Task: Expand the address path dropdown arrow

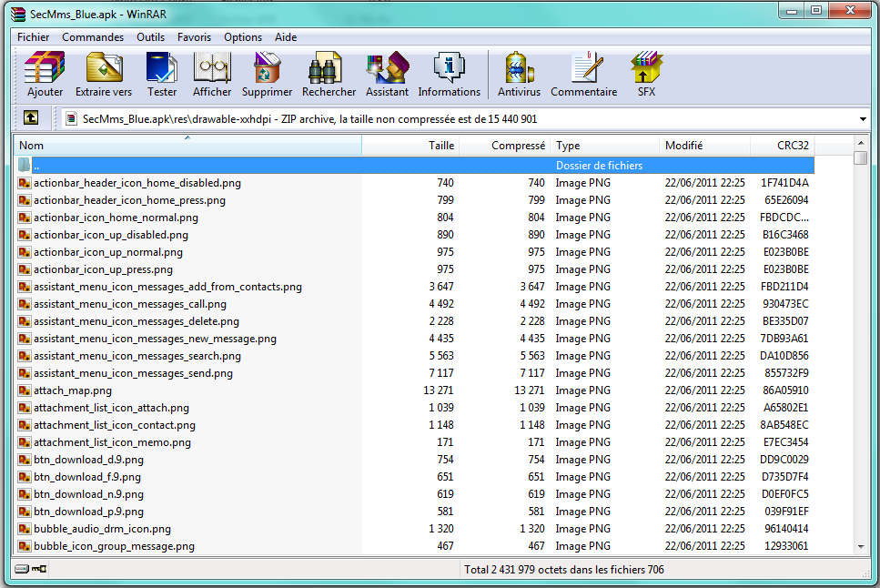Action: [x=863, y=119]
